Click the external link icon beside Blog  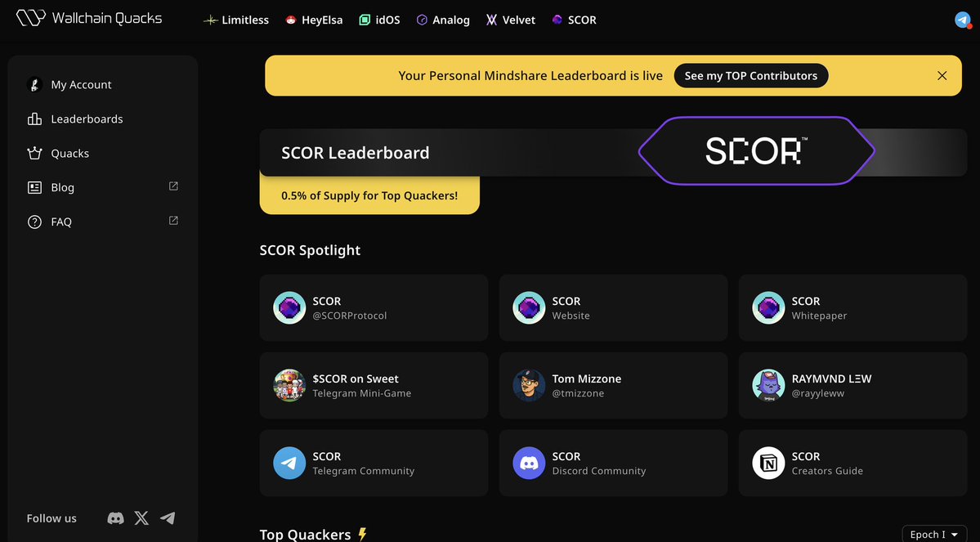(x=174, y=186)
